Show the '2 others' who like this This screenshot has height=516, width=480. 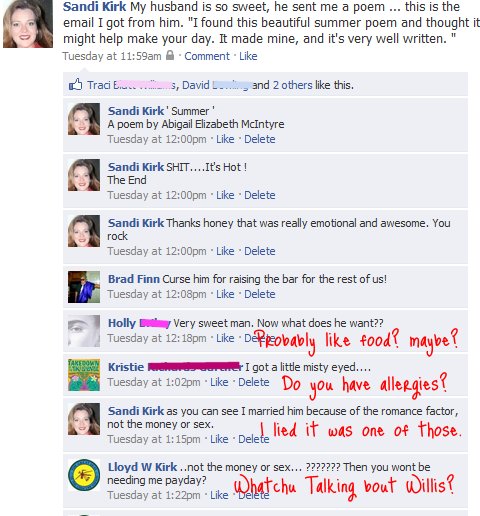click(293, 85)
